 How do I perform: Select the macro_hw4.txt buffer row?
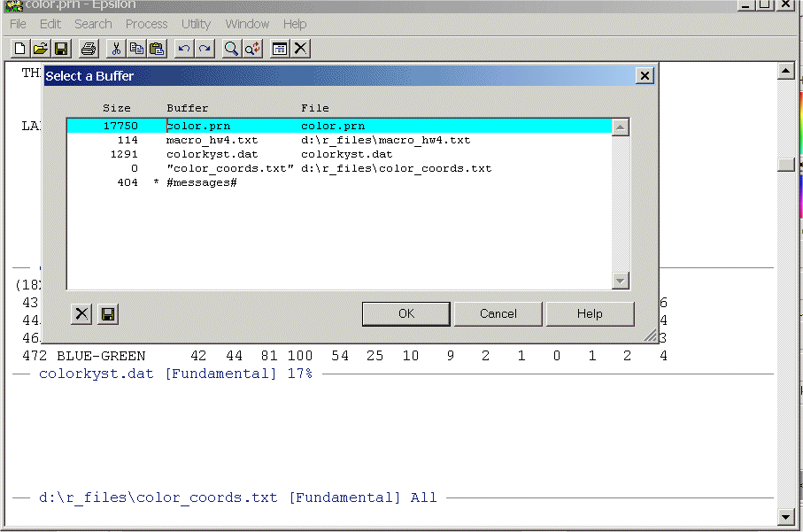[212, 140]
